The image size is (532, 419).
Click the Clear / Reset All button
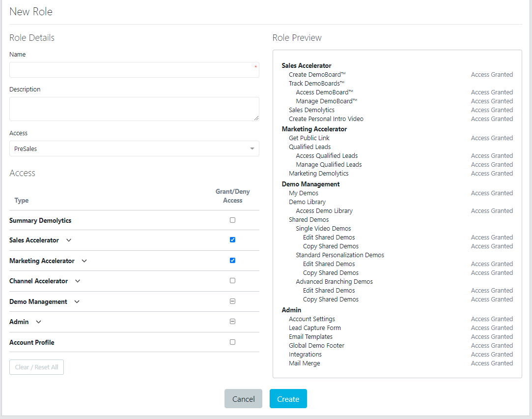click(37, 367)
